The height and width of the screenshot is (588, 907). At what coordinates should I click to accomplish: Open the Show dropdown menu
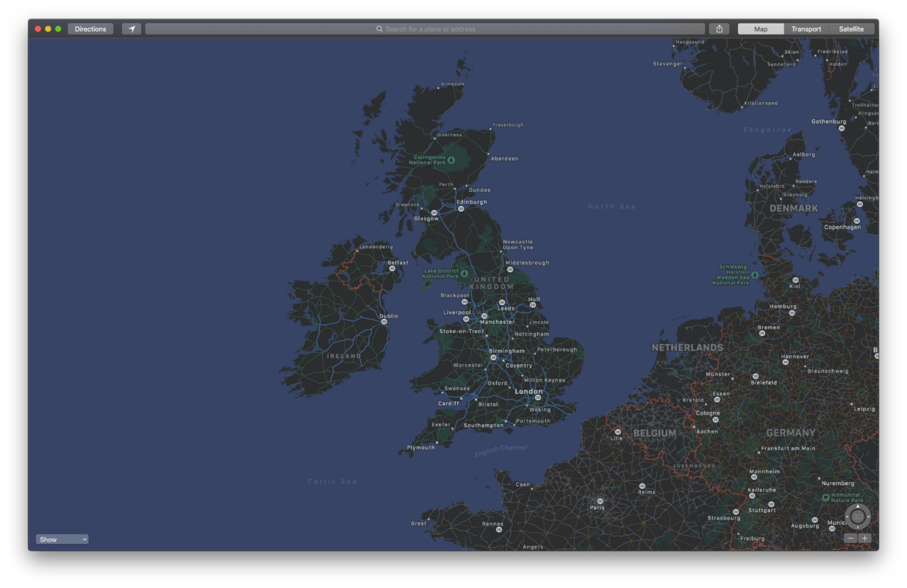point(62,539)
